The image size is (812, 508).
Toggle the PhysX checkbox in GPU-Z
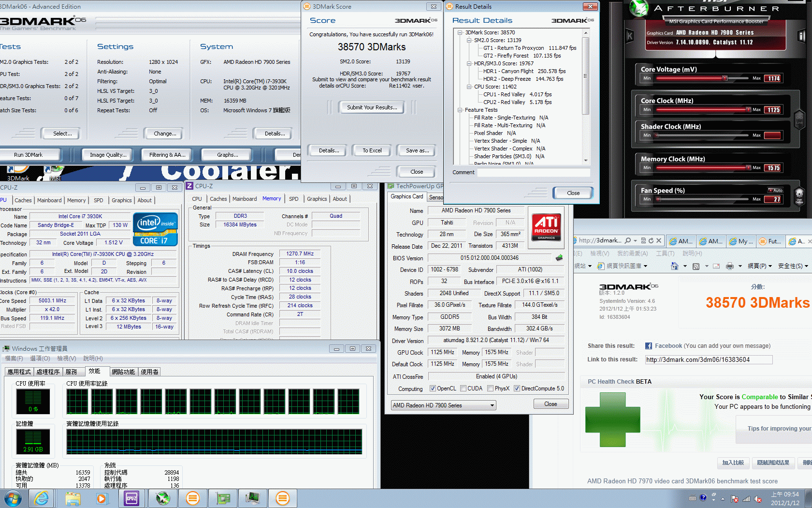coord(491,388)
